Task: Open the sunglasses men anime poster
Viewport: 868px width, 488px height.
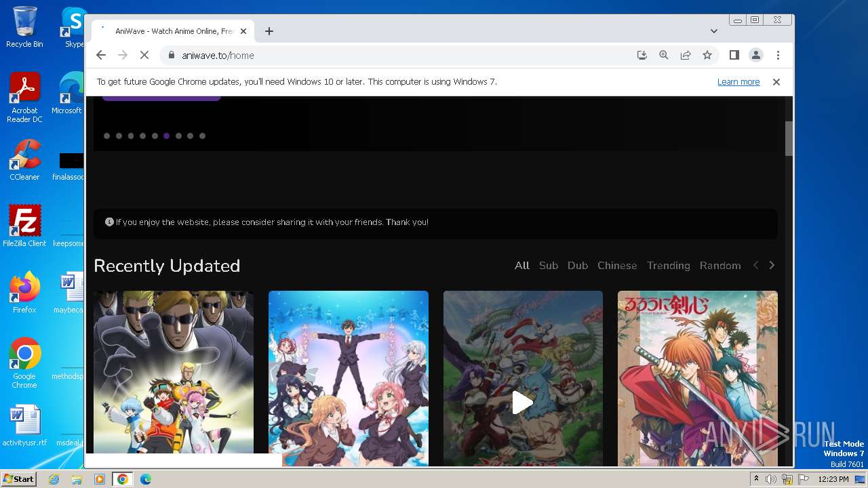Action: click(174, 372)
